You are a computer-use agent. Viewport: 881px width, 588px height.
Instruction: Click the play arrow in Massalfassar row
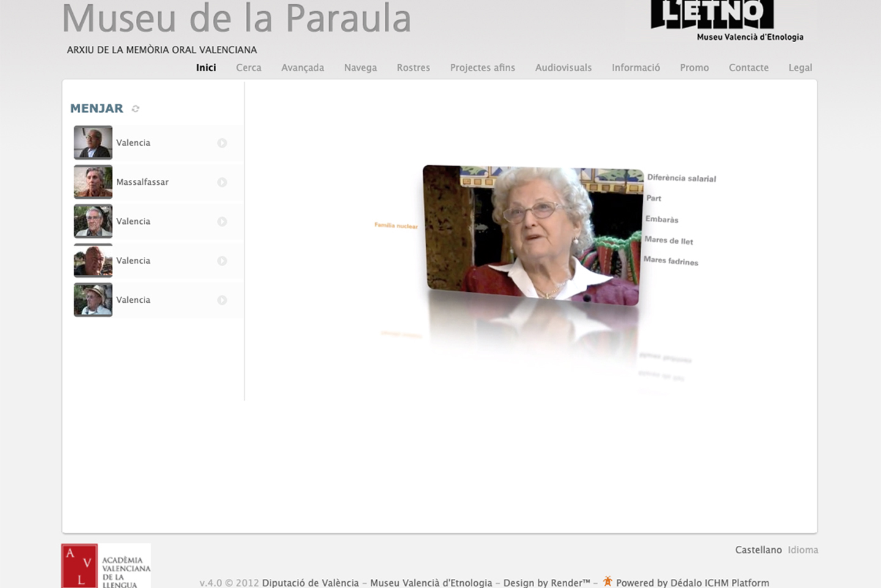pos(222,182)
